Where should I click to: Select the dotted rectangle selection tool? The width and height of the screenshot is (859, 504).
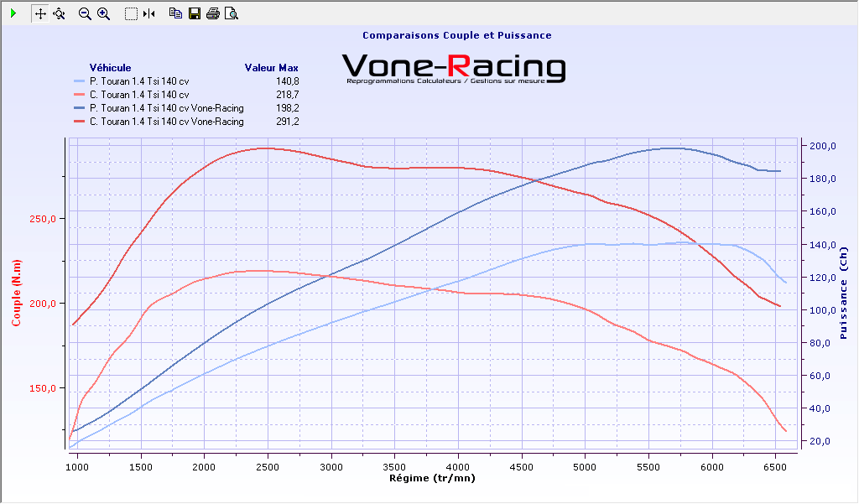pyautogui.click(x=131, y=13)
